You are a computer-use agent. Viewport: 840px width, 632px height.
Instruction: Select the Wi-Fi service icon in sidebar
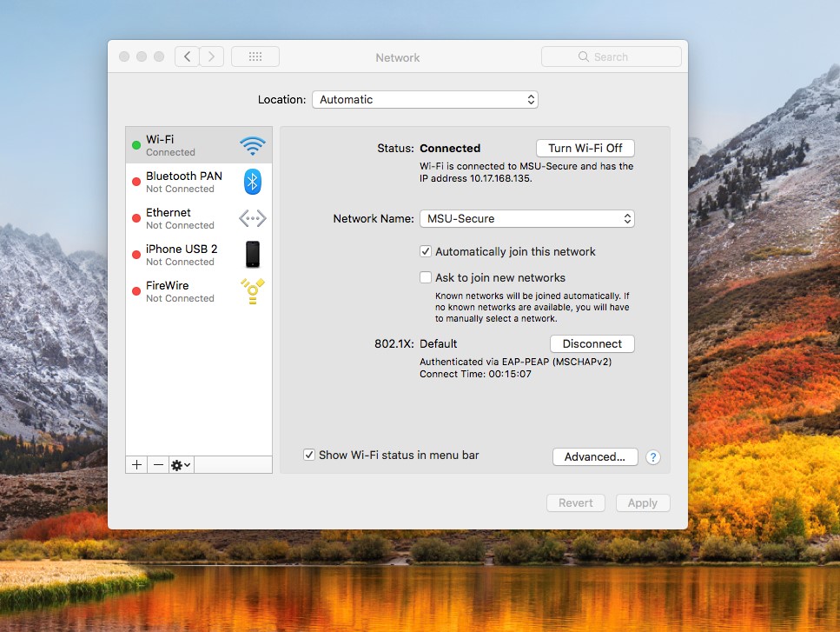pyautogui.click(x=252, y=144)
